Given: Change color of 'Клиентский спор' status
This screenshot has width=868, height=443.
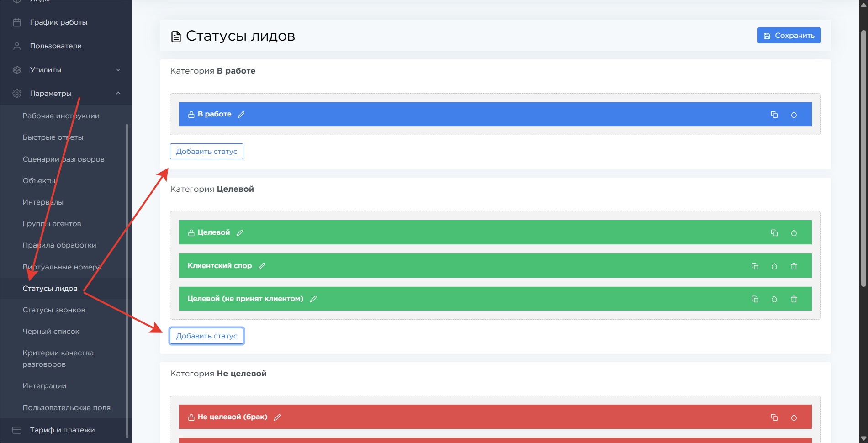Looking at the screenshot, I should (x=774, y=266).
